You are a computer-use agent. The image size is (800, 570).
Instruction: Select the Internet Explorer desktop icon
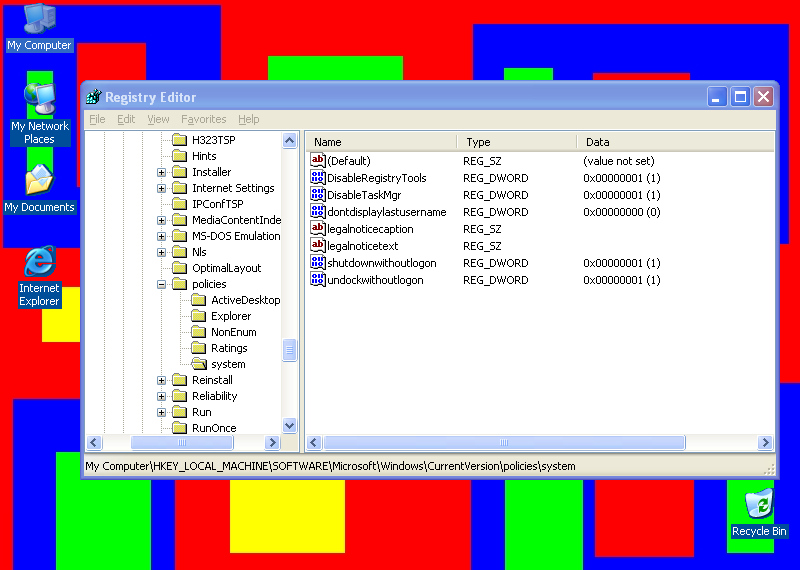(x=39, y=276)
